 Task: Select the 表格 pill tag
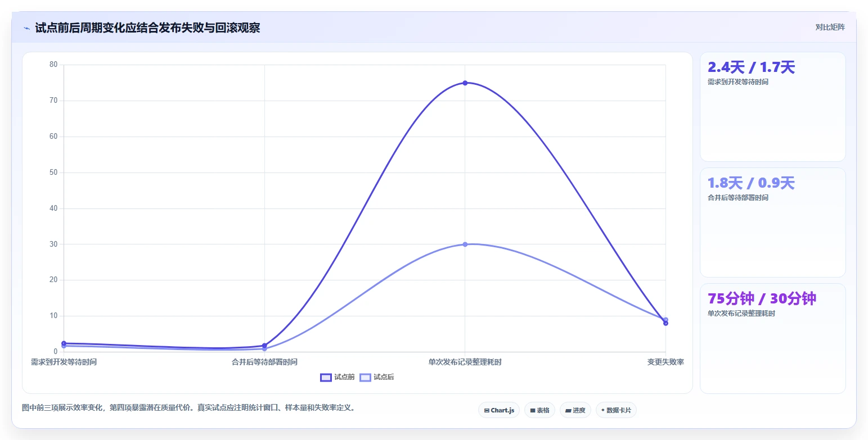(x=539, y=410)
